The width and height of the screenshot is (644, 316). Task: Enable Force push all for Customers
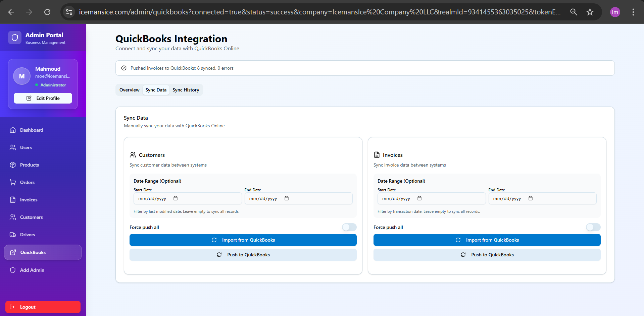pos(349,227)
